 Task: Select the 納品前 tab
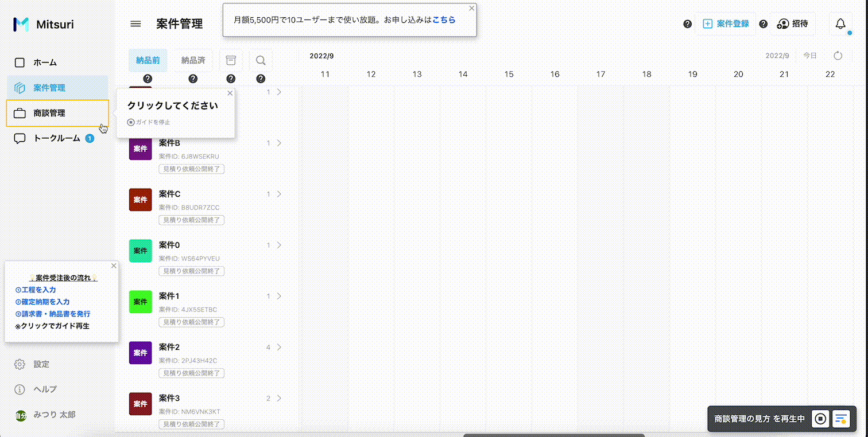pyautogui.click(x=148, y=60)
